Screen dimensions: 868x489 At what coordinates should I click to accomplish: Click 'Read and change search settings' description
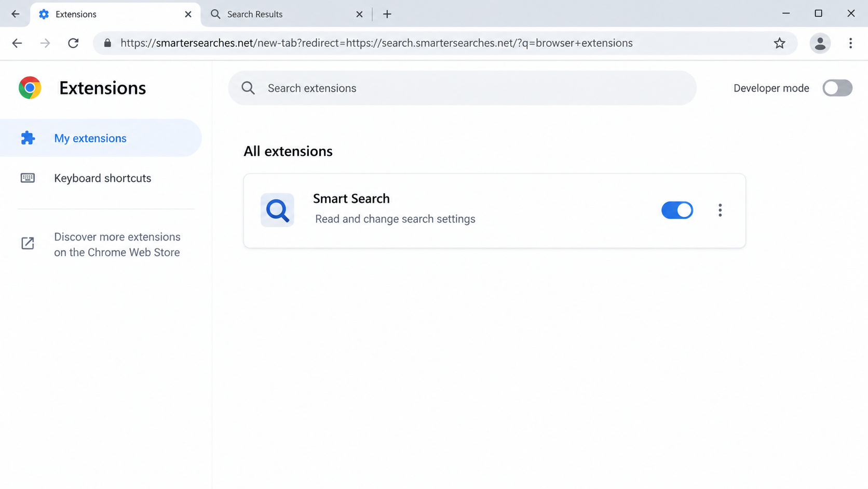tap(395, 219)
